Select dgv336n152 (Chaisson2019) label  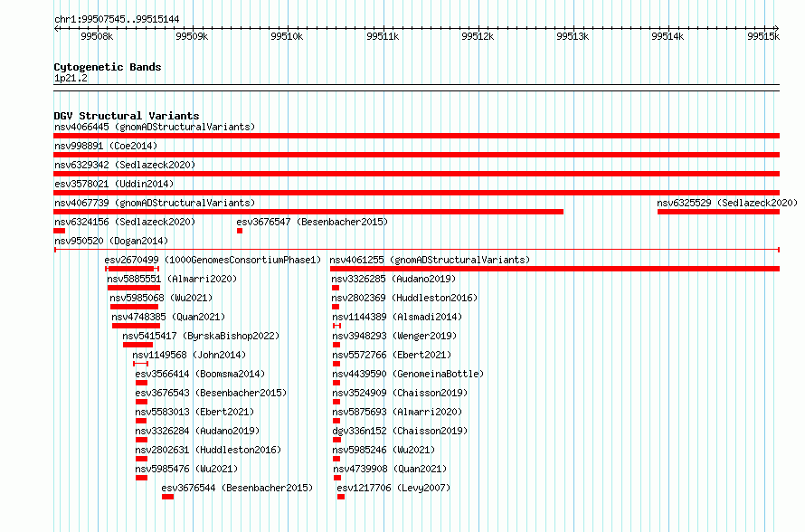click(x=400, y=431)
